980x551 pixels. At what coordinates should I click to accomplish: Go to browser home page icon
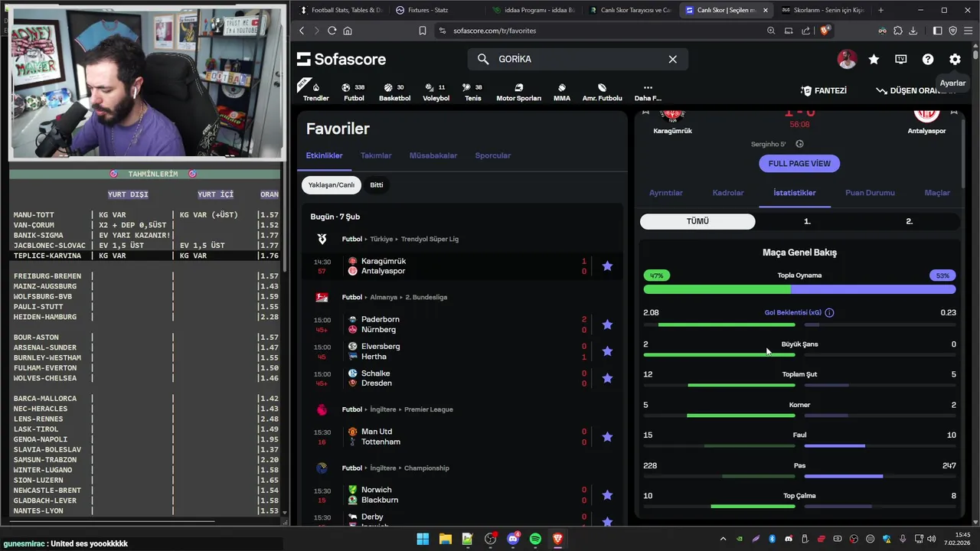[x=348, y=31]
